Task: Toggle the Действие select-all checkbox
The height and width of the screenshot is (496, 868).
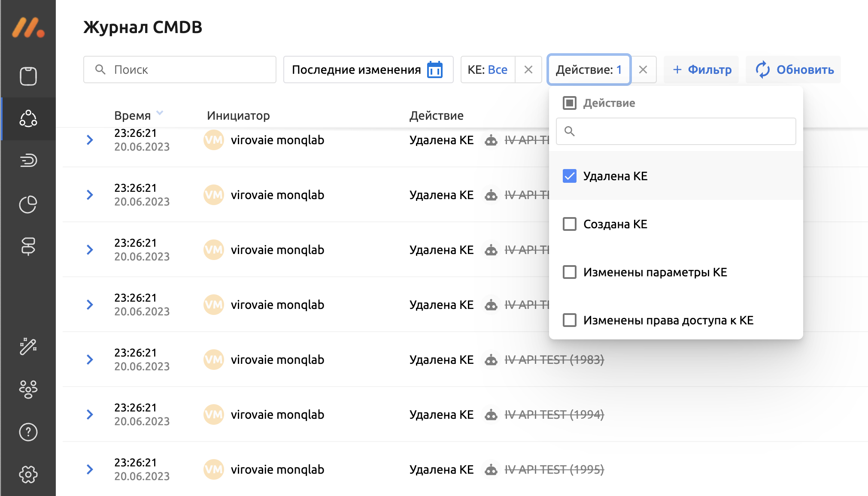Action: point(570,103)
